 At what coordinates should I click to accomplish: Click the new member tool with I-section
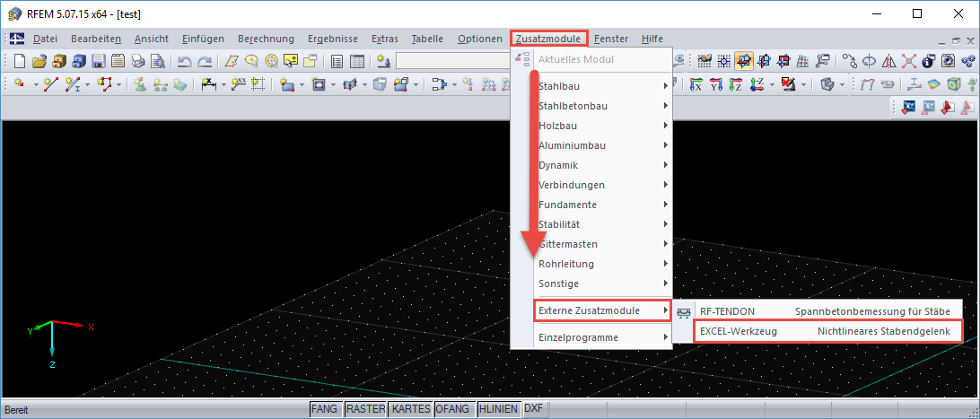pos(73,83)
